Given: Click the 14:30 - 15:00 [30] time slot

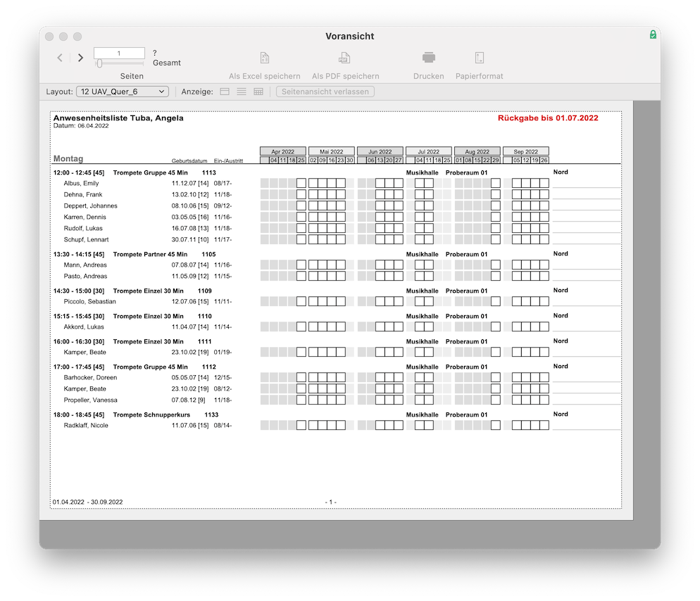Looking at the screenshot, I should [79, 291].
